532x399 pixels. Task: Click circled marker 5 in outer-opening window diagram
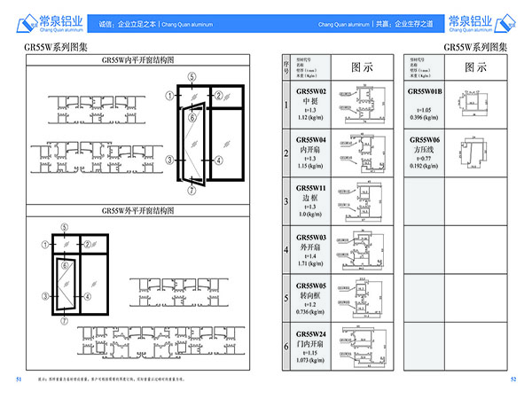click(64, 227)
